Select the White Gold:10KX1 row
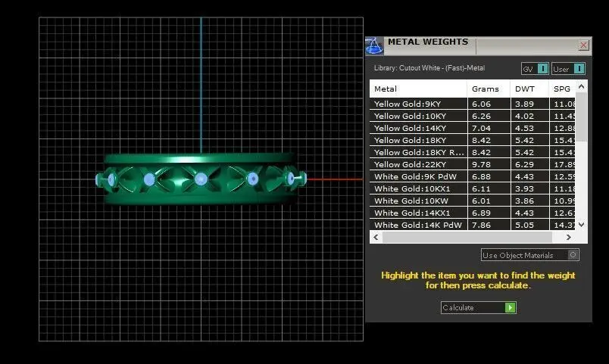Screen dimensions: 609x364 [473, 188]
